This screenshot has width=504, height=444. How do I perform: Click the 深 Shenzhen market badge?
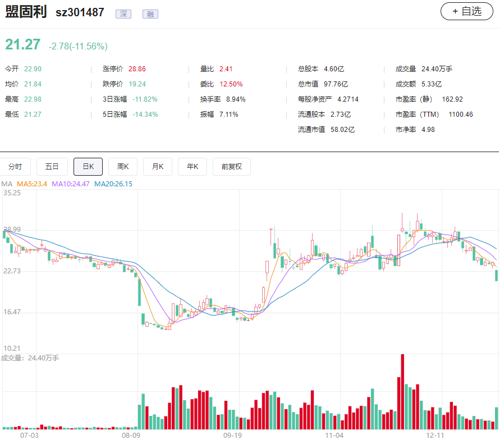point(123,14)
